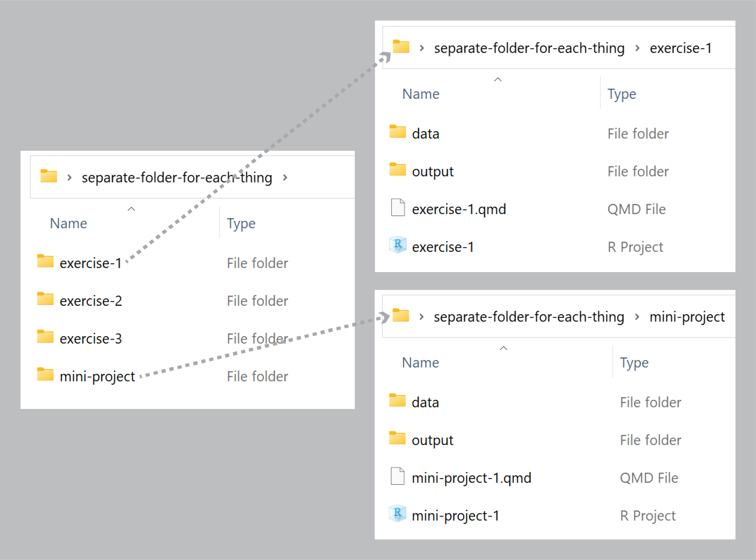The image size is (756, 560).
Task: Navigate to separate-folder-for-each-thing in exercise-1 breadcrumb
Action: pyautogui.click(x=529, y=48)
